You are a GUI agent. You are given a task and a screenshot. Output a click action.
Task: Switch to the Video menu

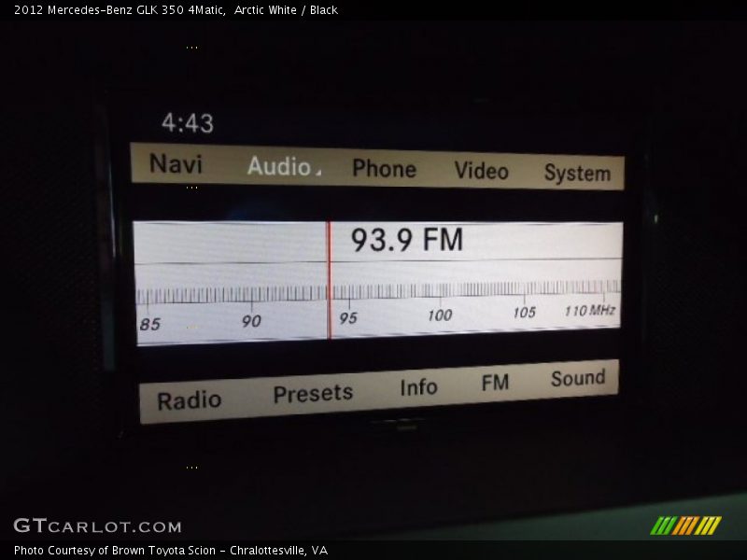pyautogui.click(x=481, y=171)
